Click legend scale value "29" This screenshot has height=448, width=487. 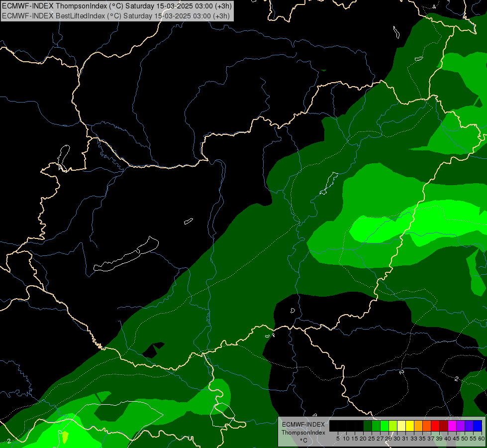389,439
